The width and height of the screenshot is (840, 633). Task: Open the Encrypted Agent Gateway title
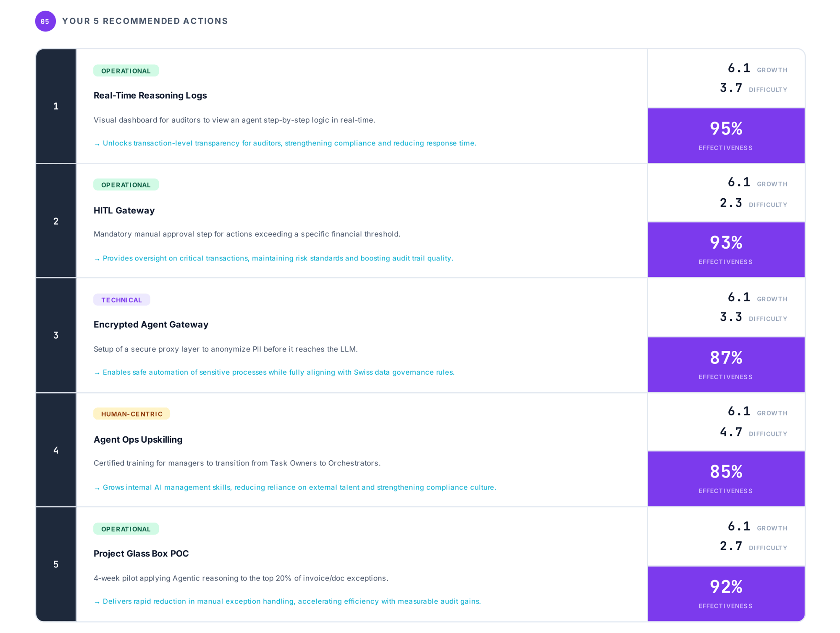pos(151,324)
